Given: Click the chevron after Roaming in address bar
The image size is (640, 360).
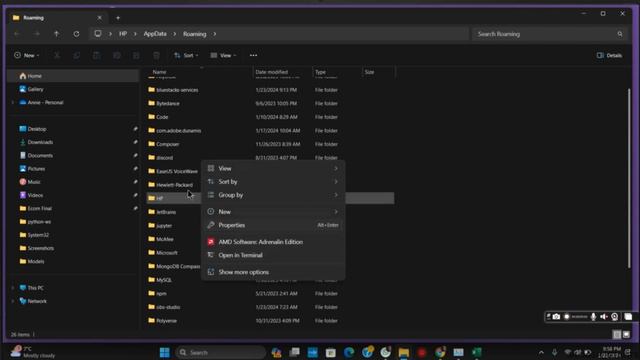Looking at the screenshot, I should (x=215, y=34).
